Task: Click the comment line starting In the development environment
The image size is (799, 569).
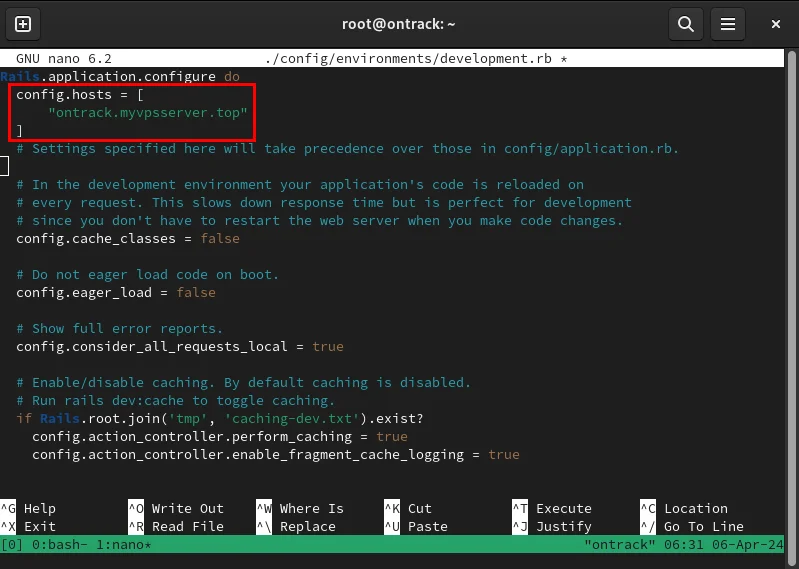Action: pos(300,184)
